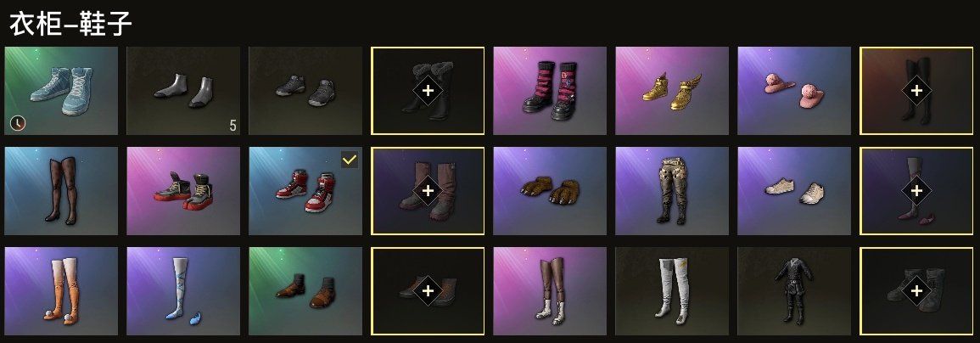This screenshot has height=343, width=980.
Task: Add the black thigh-high boots via plus icon
Action: (916, 91)
